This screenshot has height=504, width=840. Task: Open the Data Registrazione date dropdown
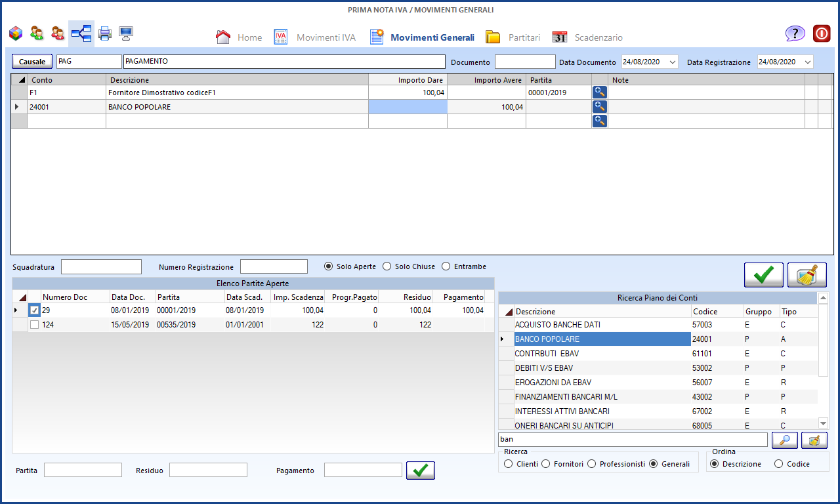(x=807, y=62)
